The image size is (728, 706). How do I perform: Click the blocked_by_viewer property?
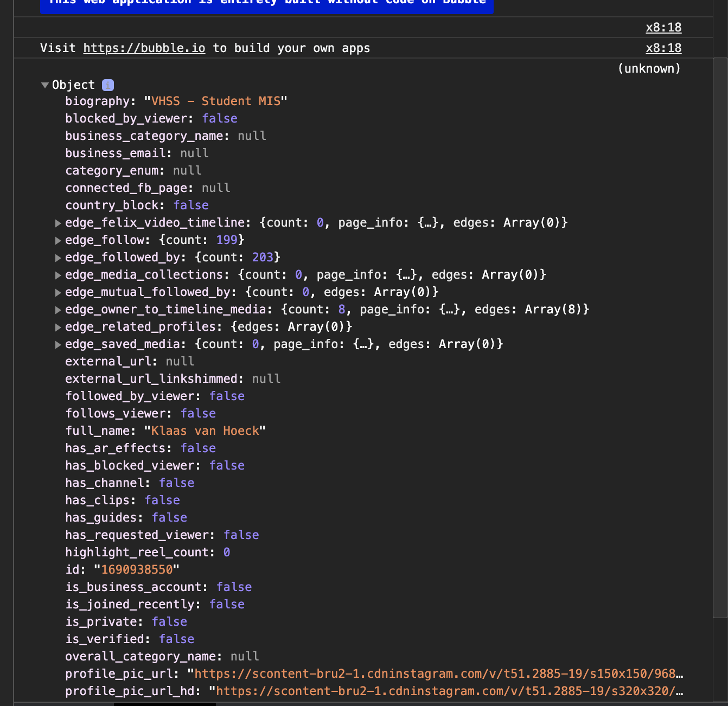click(151, 118)
